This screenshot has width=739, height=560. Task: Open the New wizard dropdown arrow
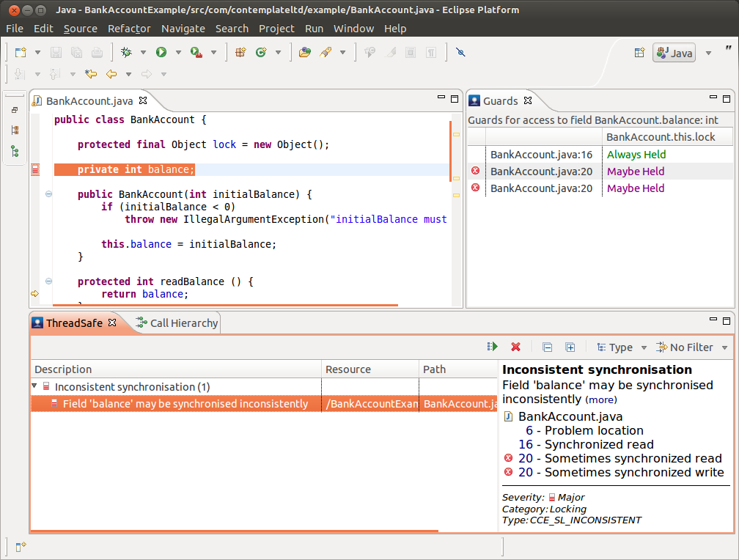[x=37, y=52]
